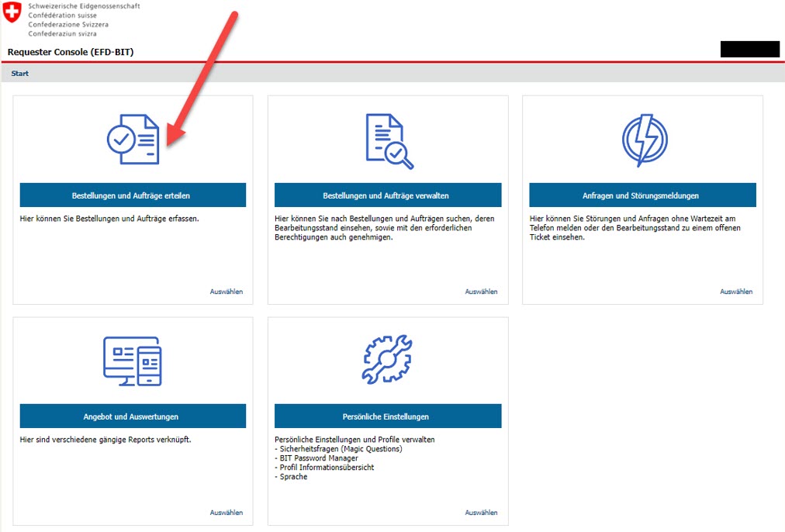Click Auswählen in Angebot und Auswertungen card
This screenshot has height=532, width=785.
[227, 513]
